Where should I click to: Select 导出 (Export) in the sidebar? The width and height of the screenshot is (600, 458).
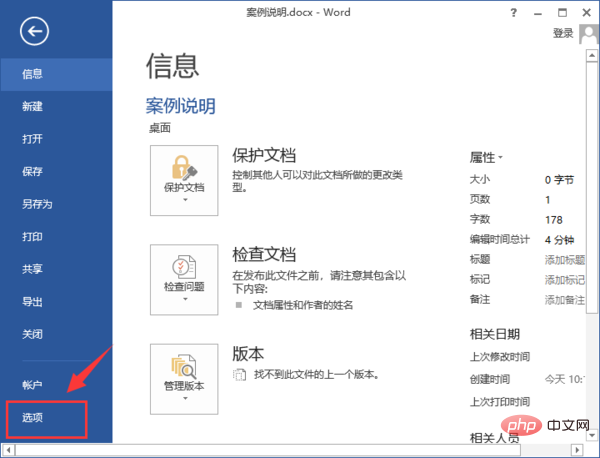click(x=33, y=301)
